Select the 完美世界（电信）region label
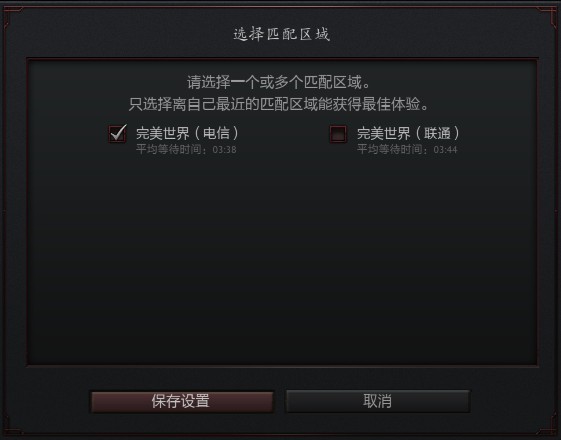 187,133
